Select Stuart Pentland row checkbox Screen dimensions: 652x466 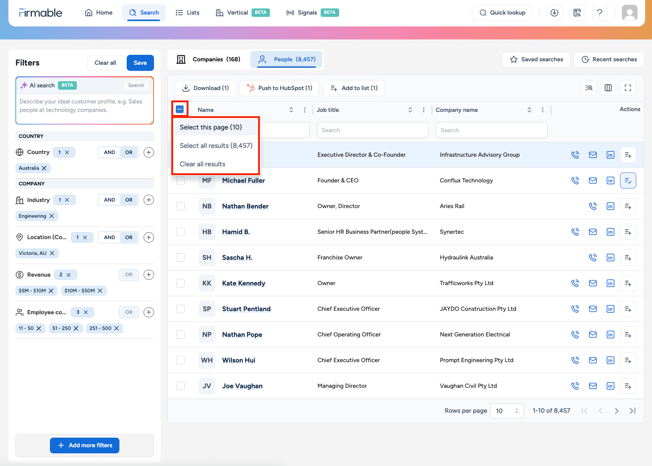point(180,309)
